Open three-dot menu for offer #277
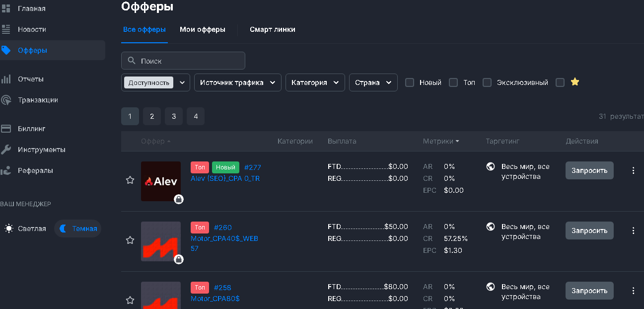The height and width of the screenshot is (309, 644). click(x=633, y=170)
